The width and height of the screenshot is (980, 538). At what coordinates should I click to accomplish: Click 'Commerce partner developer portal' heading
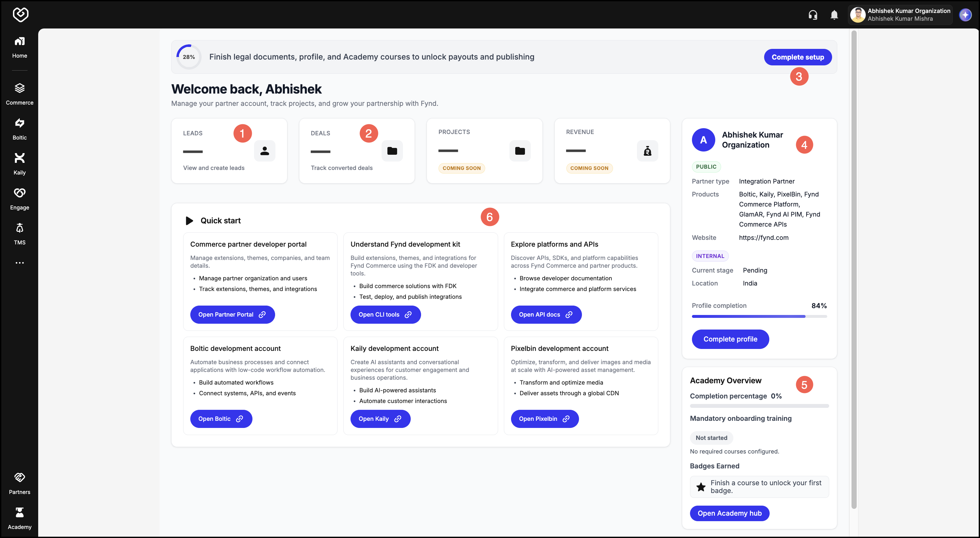point(248,244)
